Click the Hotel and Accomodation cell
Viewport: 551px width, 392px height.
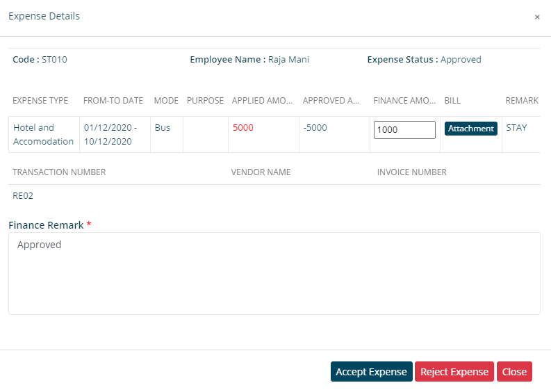44,134
